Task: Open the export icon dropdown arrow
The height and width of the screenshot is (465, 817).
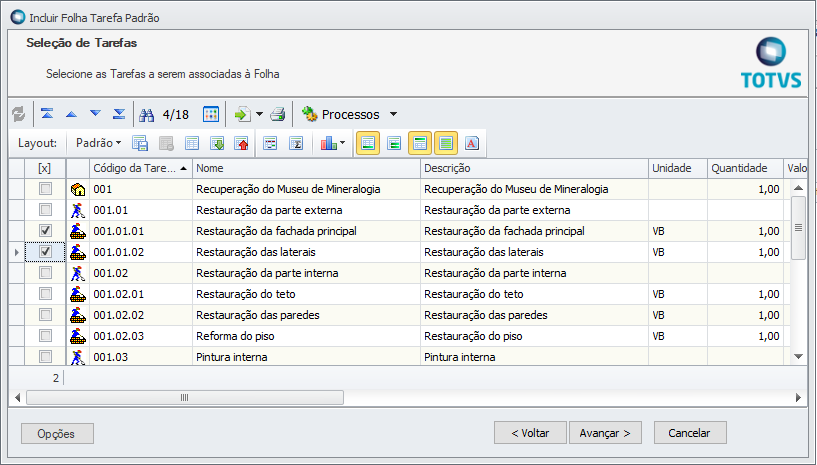Action: click(259, 114)
